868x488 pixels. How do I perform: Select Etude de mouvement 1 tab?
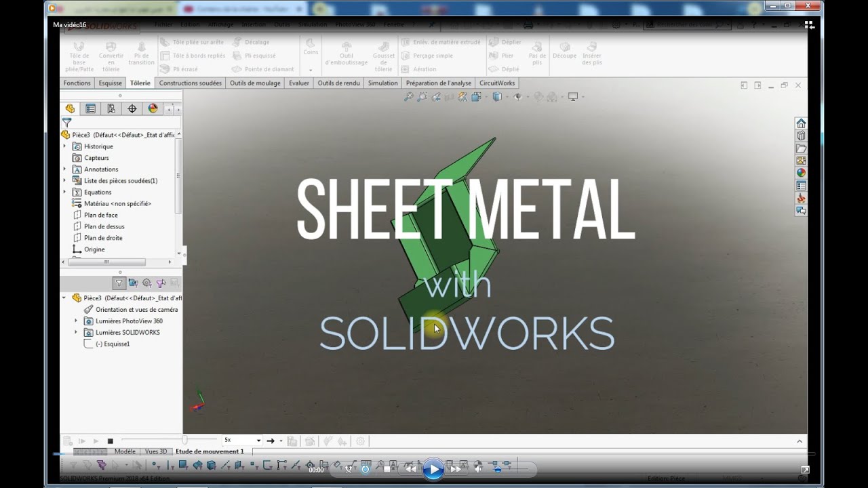[210, 451]
